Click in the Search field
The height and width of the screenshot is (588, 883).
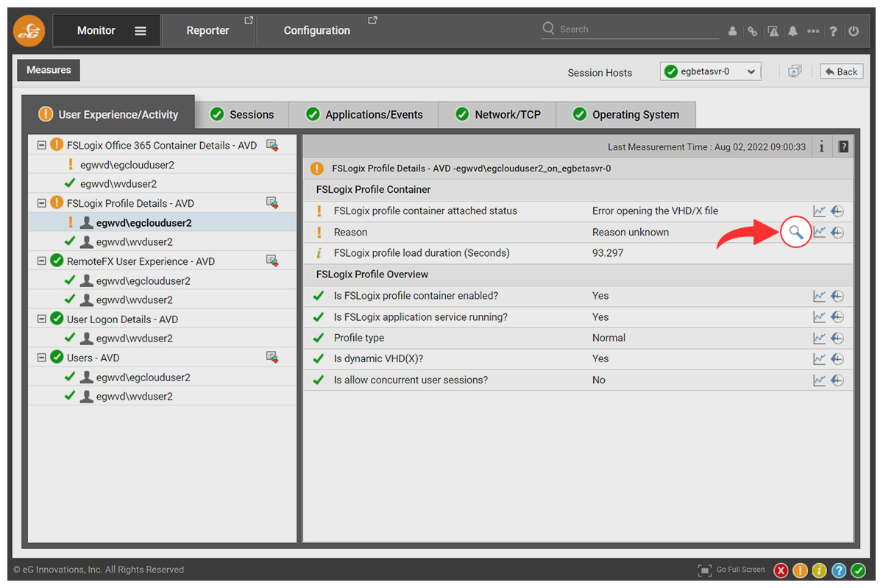tap(630, 29)
